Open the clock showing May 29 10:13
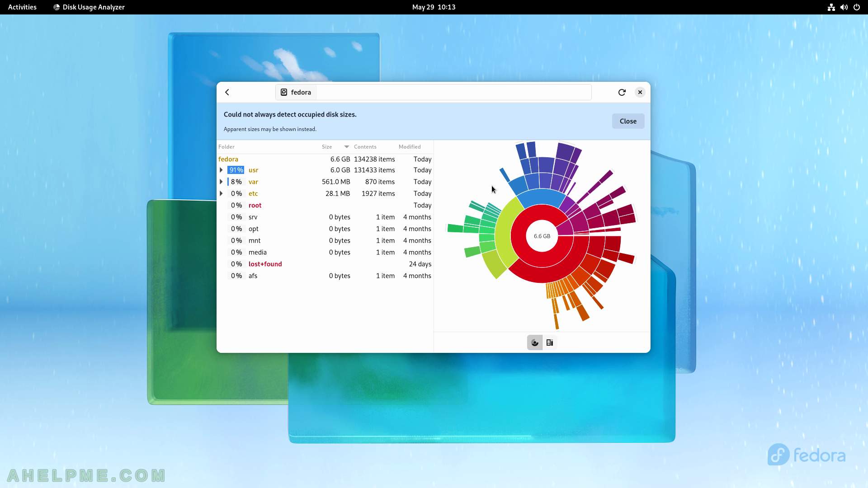Image resolution: width=868 pixels, height=488 pixels. tap(434, 7)
